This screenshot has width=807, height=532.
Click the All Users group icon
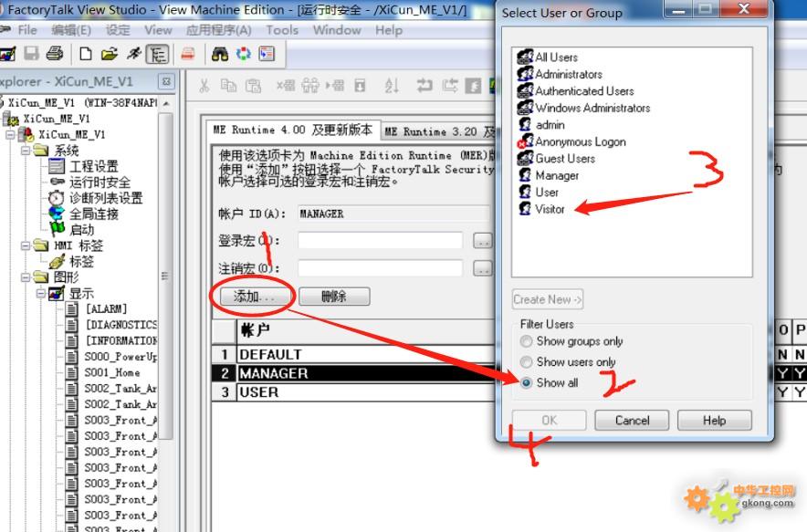tap(525, 57)
